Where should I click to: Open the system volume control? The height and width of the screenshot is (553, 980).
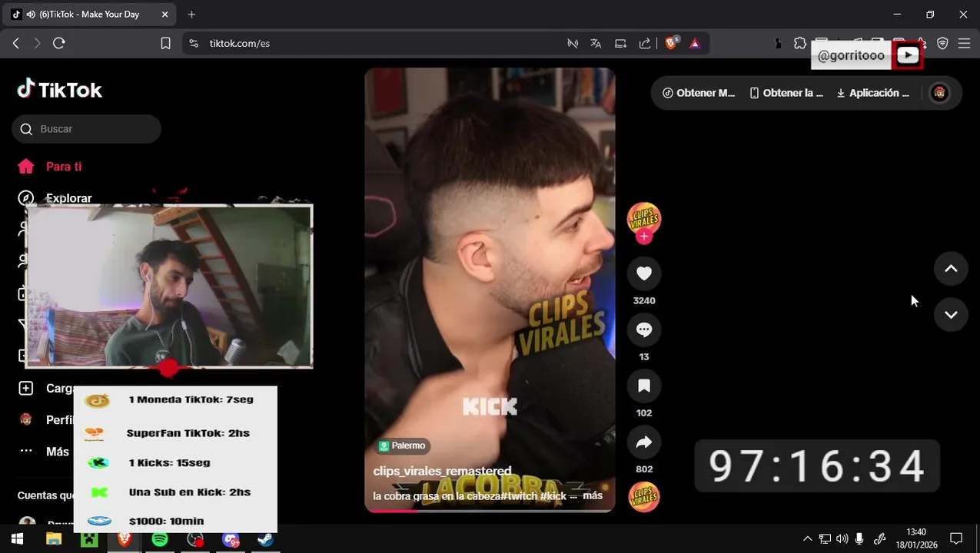(x=842, y=539)
